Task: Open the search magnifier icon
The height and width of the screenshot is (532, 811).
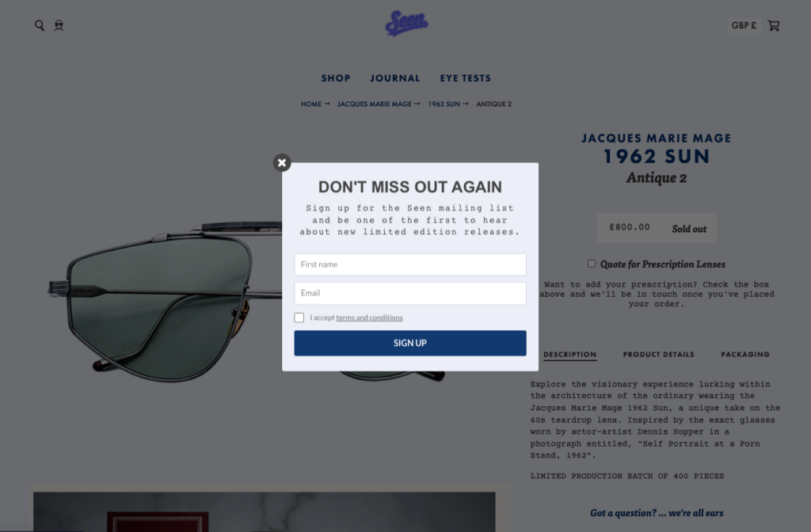Action: point(40,25)
